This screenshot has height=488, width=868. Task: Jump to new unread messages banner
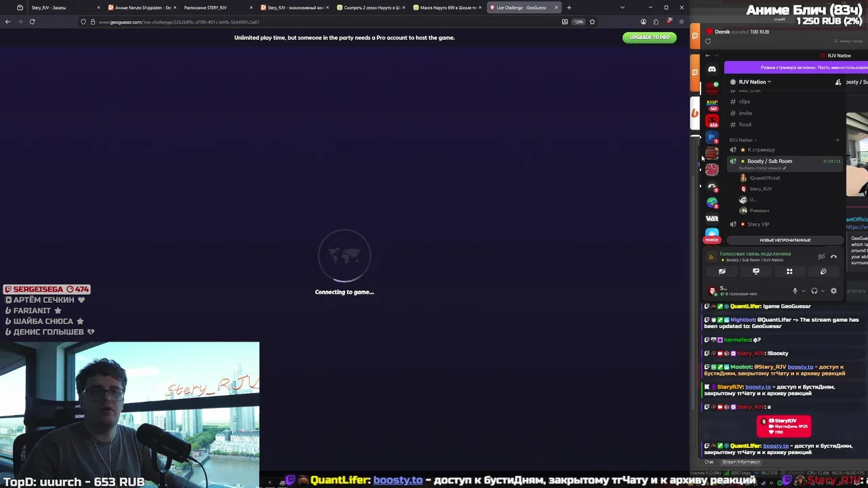[785, 240]
